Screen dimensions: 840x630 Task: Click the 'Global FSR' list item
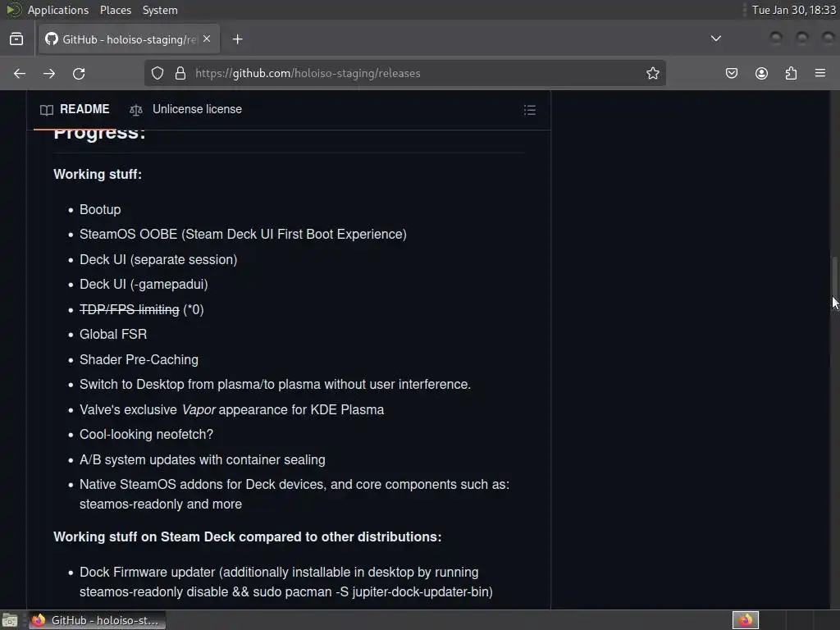click(x=113, y=335)
